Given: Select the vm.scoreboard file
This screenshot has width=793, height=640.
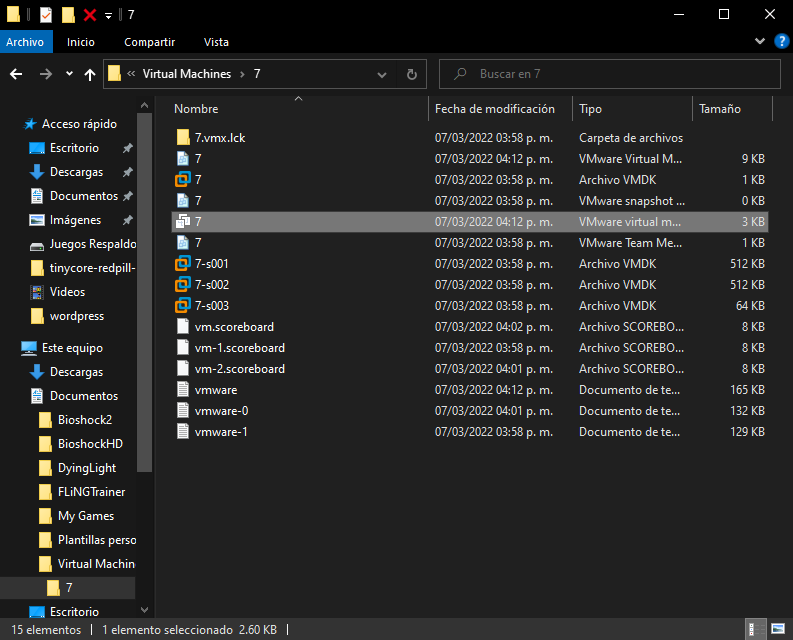Looking at the screenshot, I should (234, 327).
